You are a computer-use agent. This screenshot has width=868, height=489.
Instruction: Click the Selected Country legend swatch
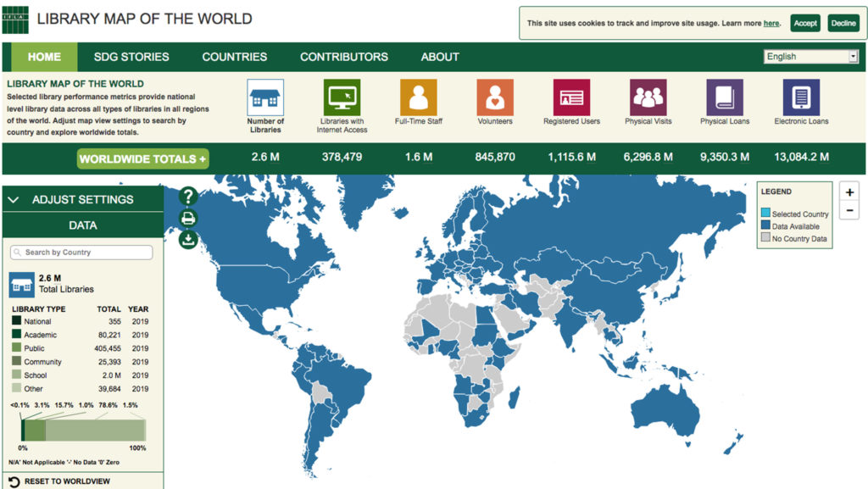[765, 213]
